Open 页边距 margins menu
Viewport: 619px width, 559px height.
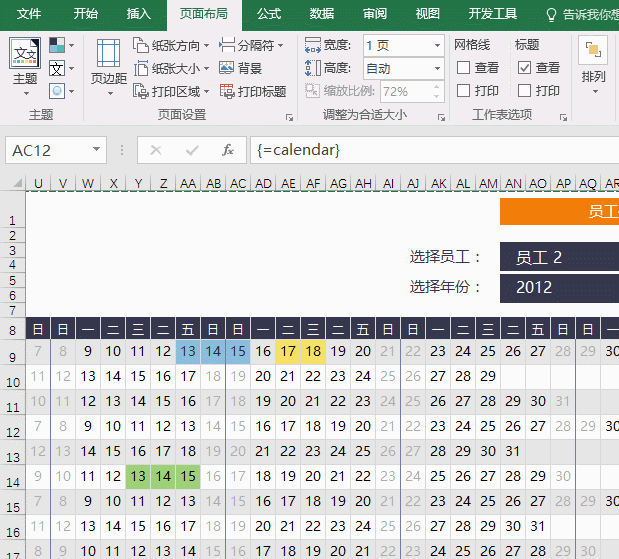click(x=109, y=67)
